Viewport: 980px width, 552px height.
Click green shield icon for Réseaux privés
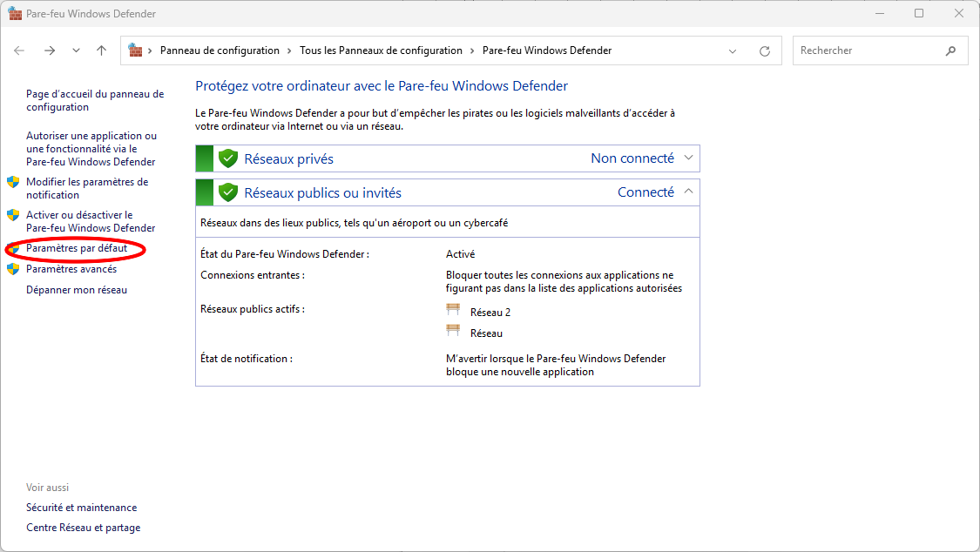click(x=228, y=158)
